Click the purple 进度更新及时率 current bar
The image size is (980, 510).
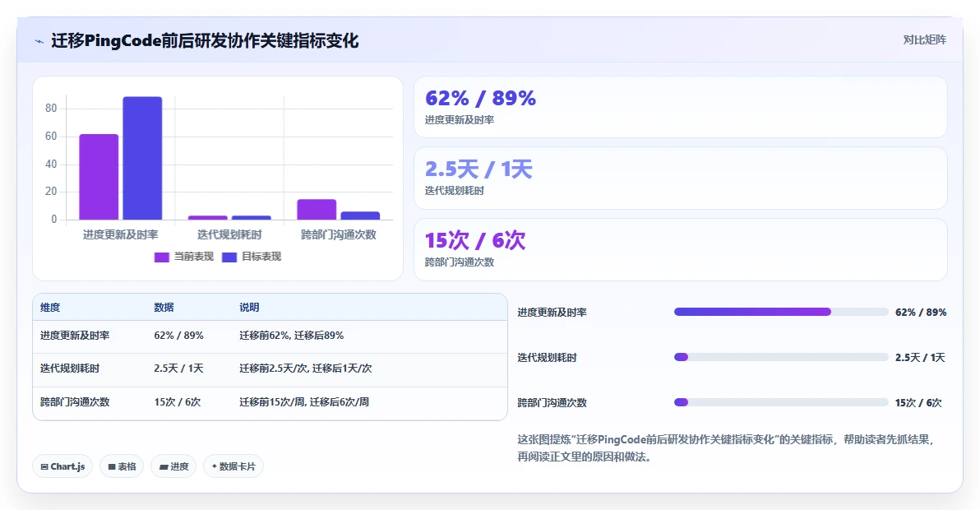[99, 177]
